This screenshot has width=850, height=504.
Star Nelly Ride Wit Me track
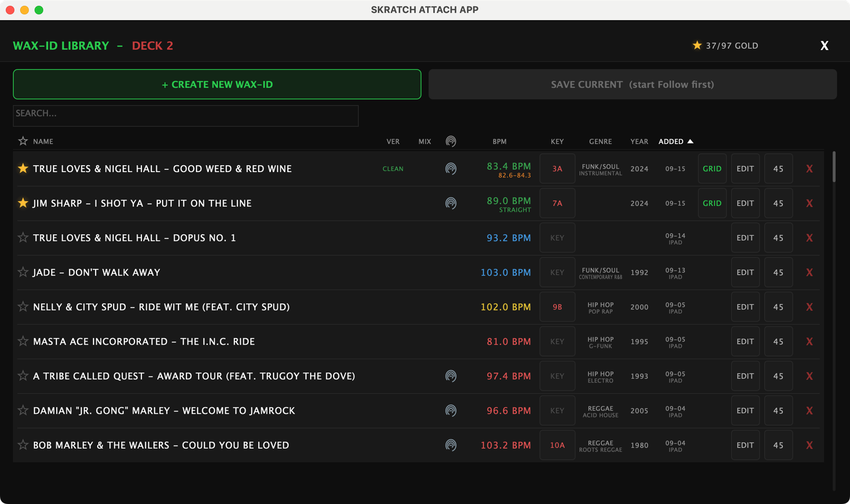23,306
